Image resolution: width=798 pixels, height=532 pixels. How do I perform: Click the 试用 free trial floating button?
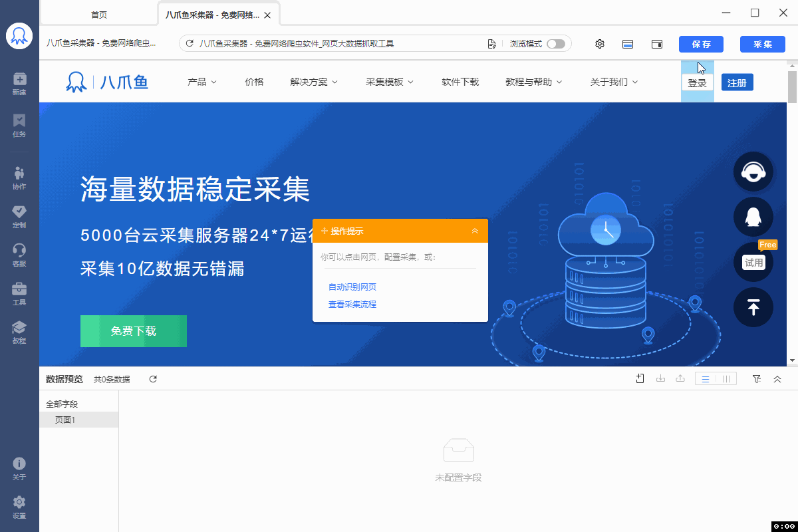click(753, 262)
